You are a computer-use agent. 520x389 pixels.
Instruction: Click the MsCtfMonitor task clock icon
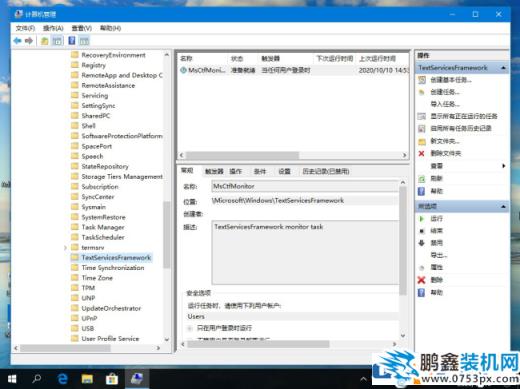click(x=183, y=70)
